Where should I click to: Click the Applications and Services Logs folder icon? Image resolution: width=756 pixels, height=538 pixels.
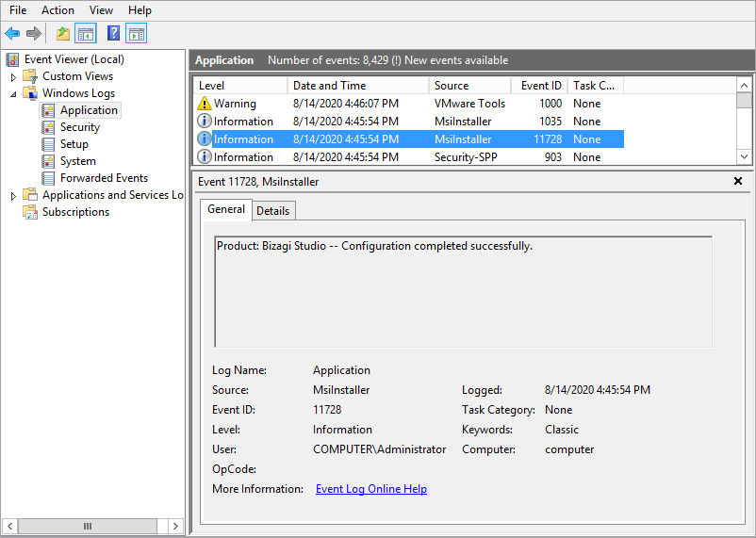(x=30, y=195)
